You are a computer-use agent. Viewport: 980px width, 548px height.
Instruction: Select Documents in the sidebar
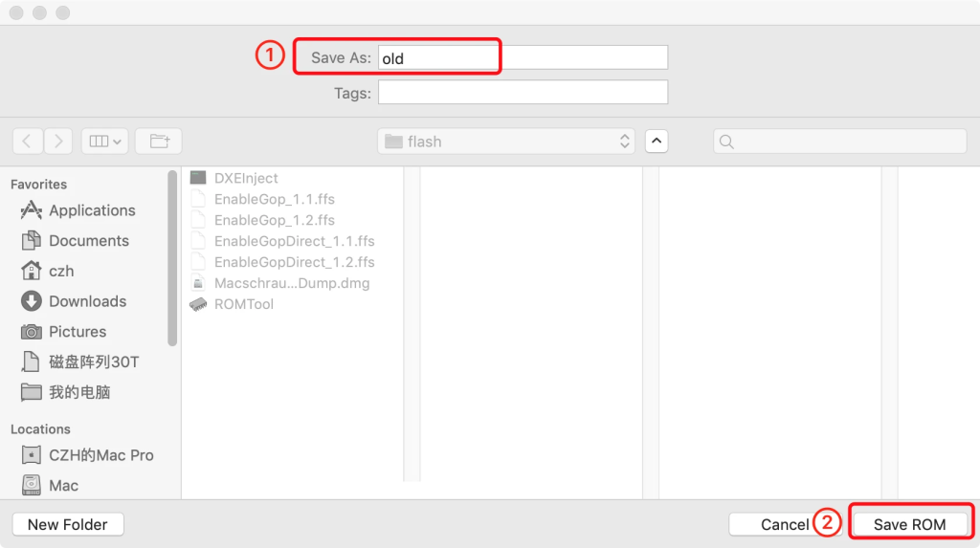click(88, 241)
